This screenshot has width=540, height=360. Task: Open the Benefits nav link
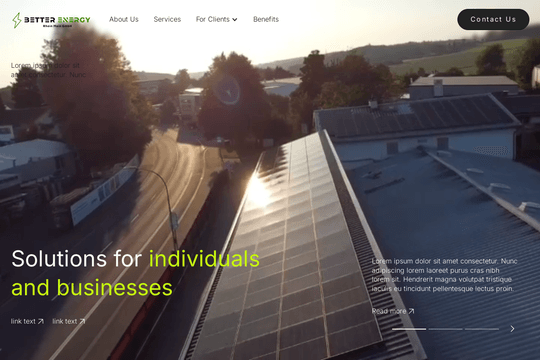point(266,19)
